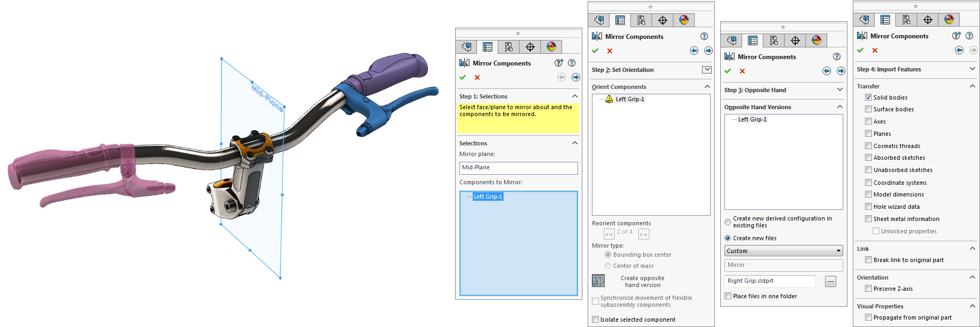Open FeatureManager tab in Step 1 Selections panel

[467, 47]
